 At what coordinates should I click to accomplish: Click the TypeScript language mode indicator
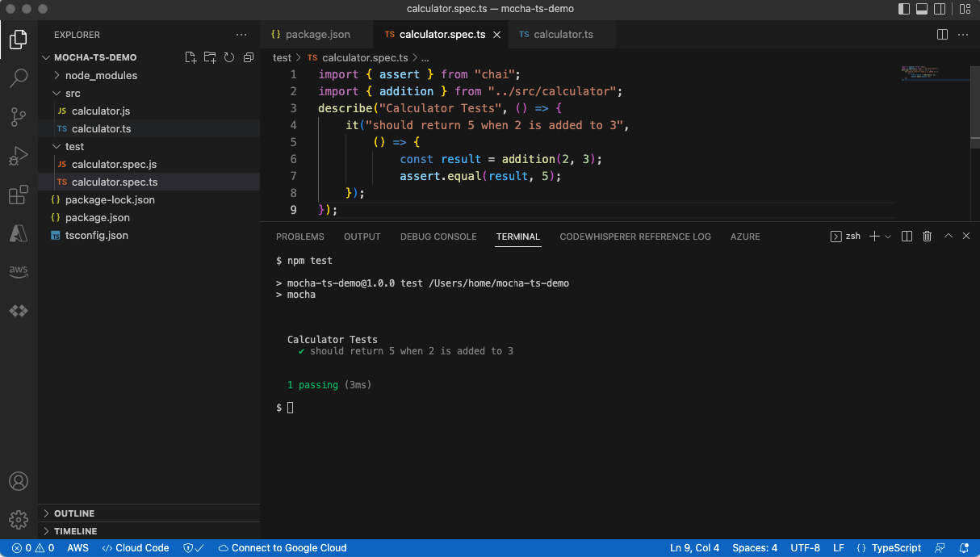click(x=896, y=547)
